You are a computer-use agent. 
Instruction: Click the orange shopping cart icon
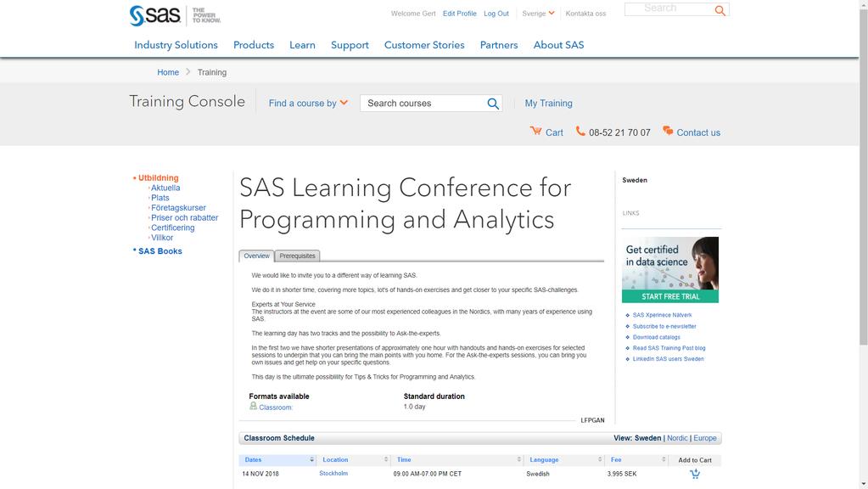pos(535,132)
